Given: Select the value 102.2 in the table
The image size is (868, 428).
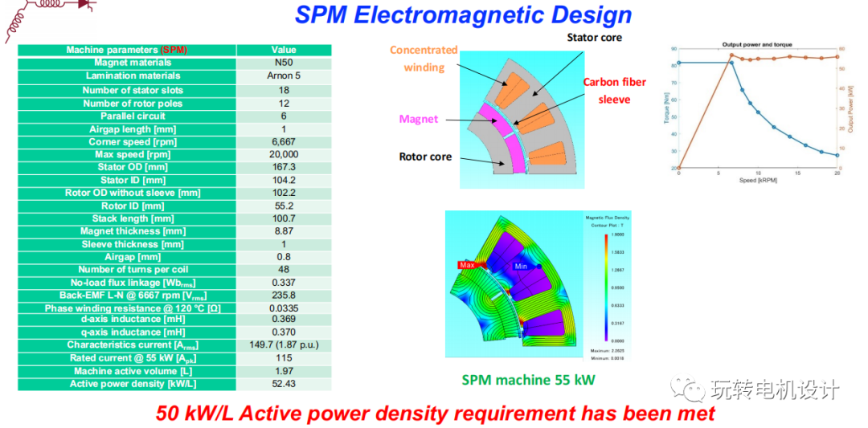Looking at the screenshot, I should pos(284,193).
